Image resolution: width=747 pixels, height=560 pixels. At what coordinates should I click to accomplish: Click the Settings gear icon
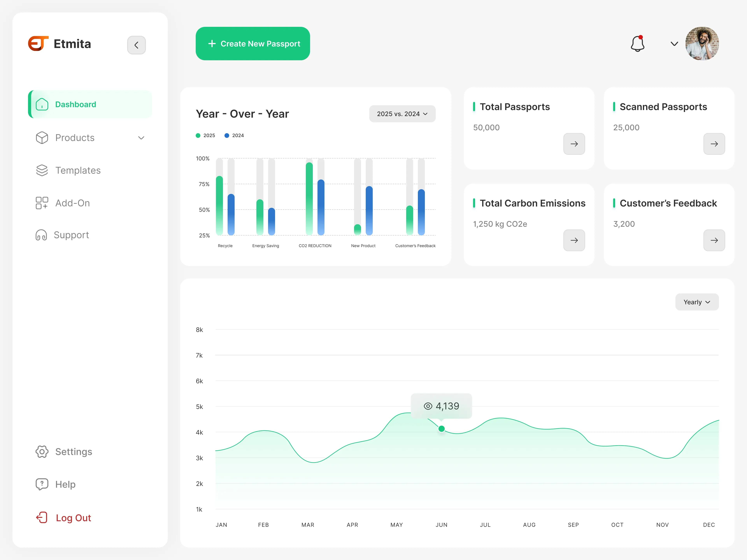[42, 452]
